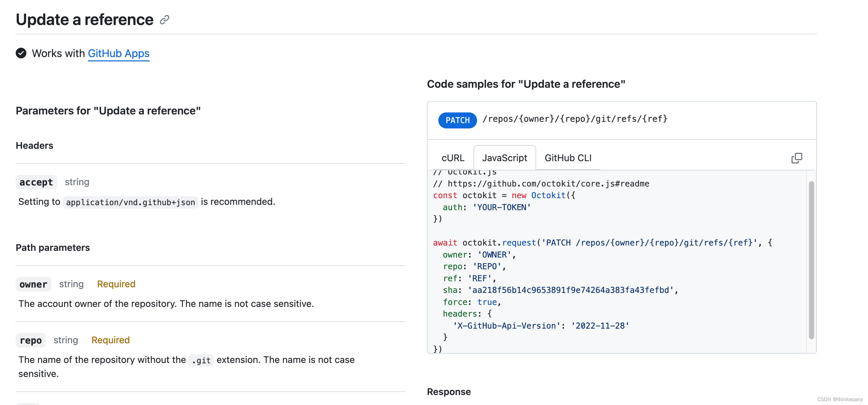Viewport: 868px width, 405px height.
Task: Click the owner parameter label
Action: [x=33, y=284]
